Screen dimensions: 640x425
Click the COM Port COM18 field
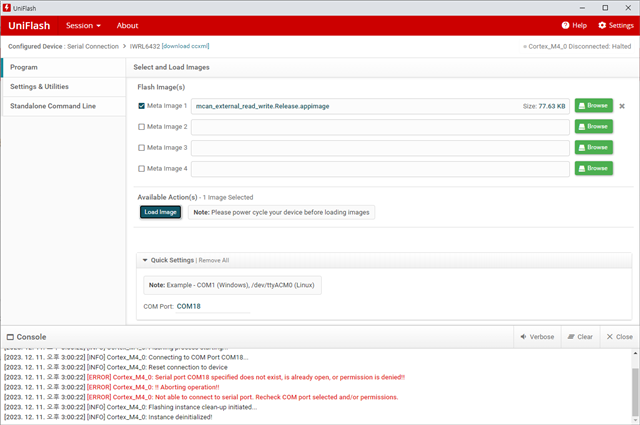213,306
